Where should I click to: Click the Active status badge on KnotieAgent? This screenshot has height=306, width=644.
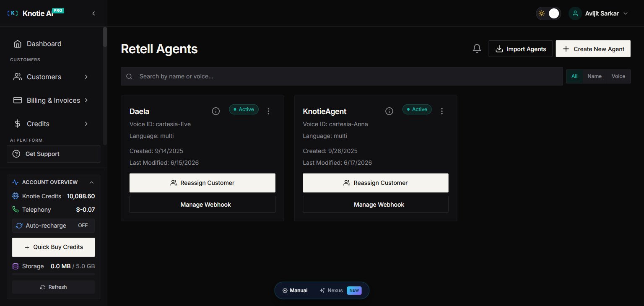pos(417,109)
